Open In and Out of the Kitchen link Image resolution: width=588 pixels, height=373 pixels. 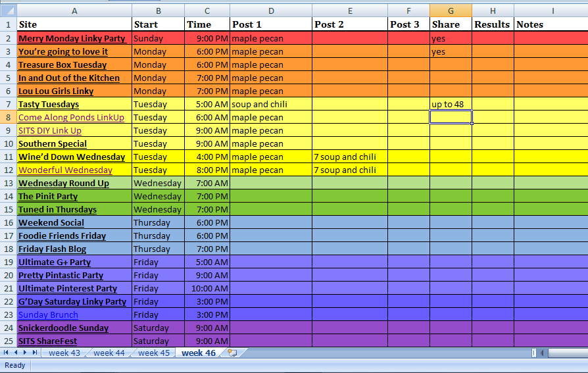coord(69,78)
